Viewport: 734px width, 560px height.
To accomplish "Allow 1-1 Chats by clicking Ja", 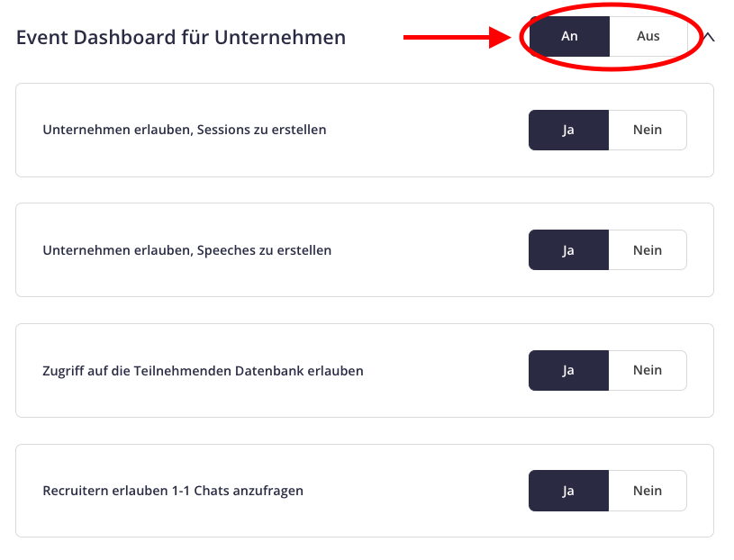I will (x=569, y=491).
